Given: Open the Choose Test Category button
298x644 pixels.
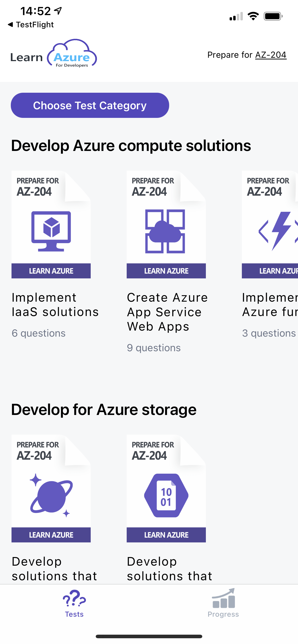Looking at the screenshot, I should coord(90,105).
